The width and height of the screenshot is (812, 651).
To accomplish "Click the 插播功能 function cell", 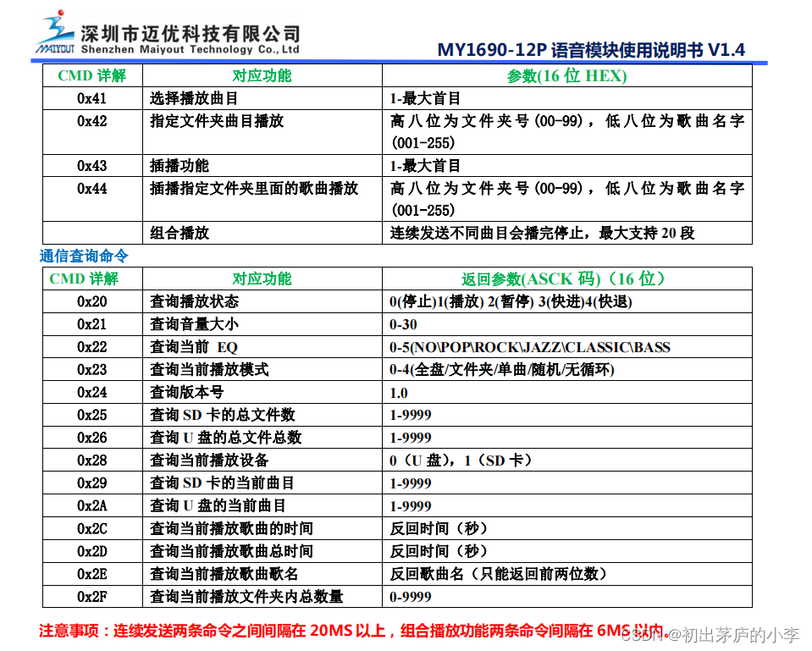I will pos(262,166).
